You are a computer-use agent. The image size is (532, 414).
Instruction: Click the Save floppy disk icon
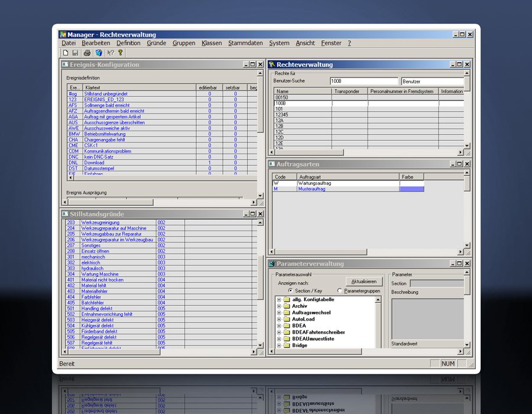tap(75, 53)
